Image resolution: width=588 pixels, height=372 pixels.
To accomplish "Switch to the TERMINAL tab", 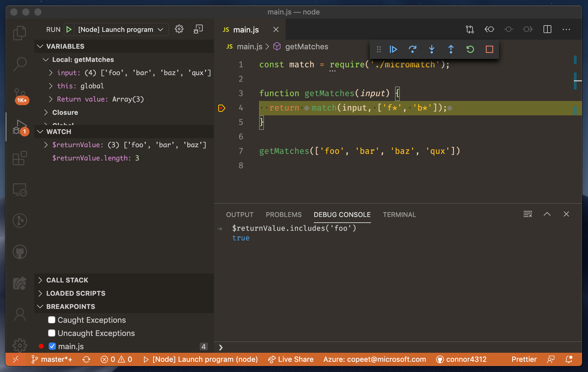I will point(399,214).
